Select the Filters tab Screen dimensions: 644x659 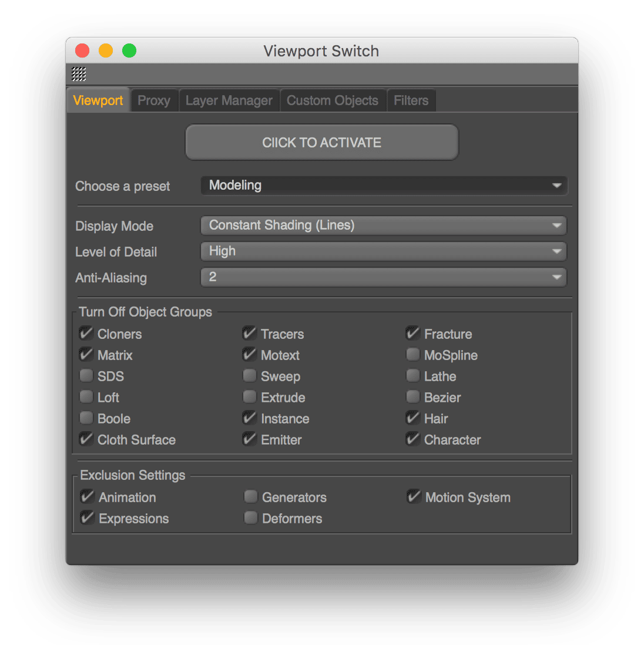(x=411, y=100)
